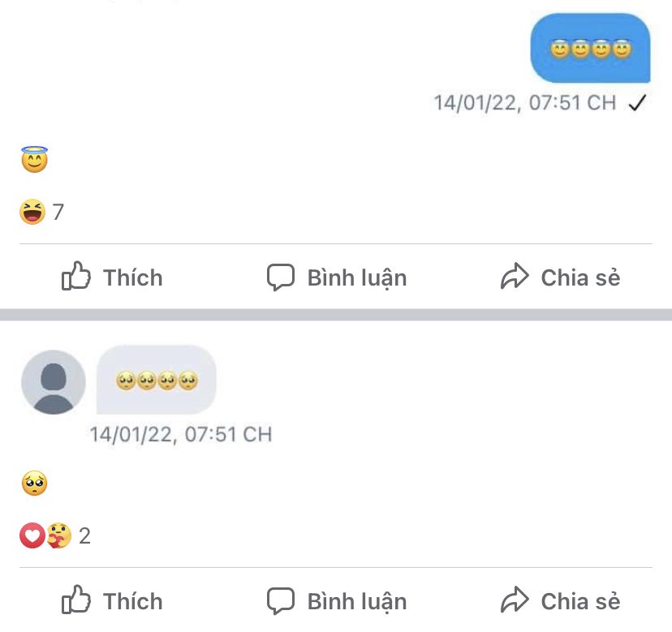Click the share arrow icon on the first post
Image resolution: width=672 pixels, height=632 pixels.
coord(515,277)
